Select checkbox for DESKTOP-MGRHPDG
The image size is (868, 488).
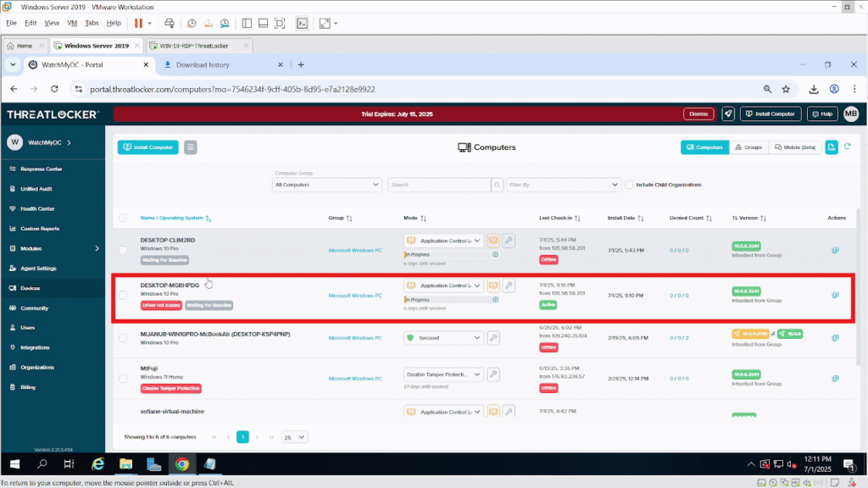point(123,295)
